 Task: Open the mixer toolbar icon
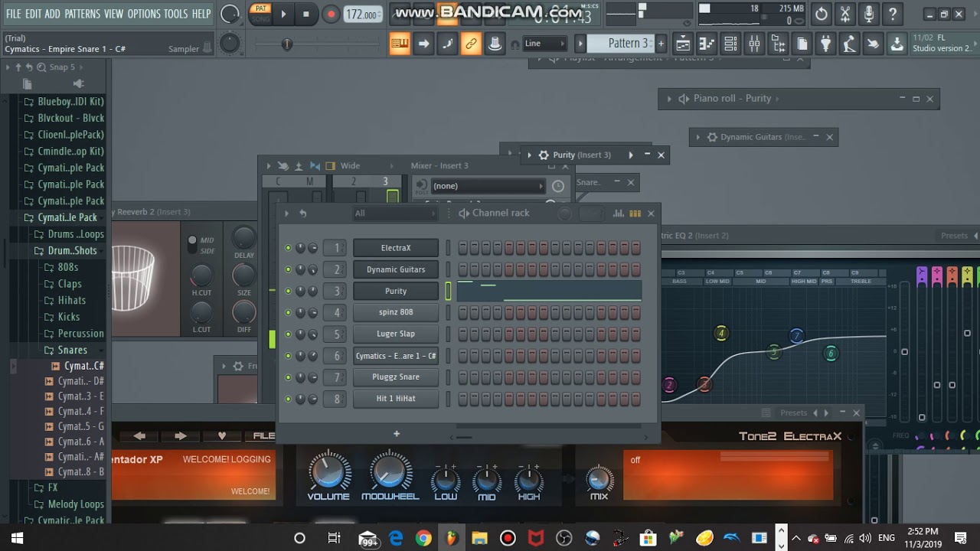click(x=755, y=44)
